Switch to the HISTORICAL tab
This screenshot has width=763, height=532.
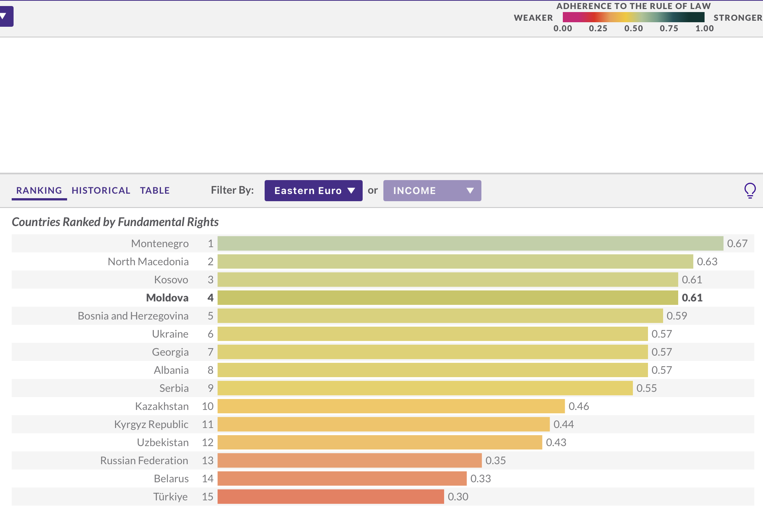101,191
